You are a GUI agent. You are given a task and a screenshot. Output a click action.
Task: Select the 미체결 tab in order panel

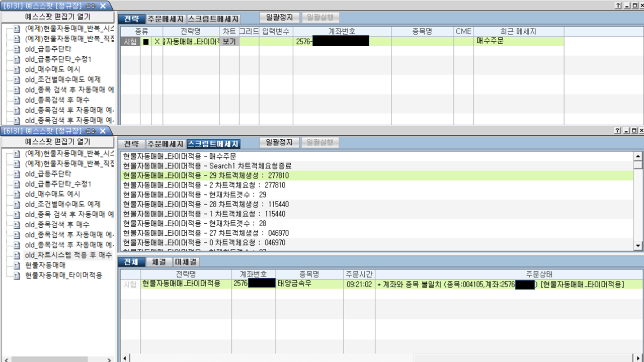point(186,262)
